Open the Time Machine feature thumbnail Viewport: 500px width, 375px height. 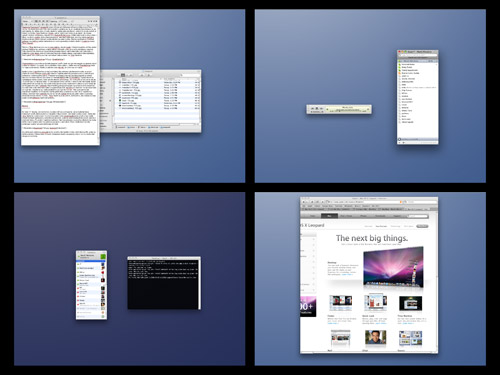coord(410,303)
